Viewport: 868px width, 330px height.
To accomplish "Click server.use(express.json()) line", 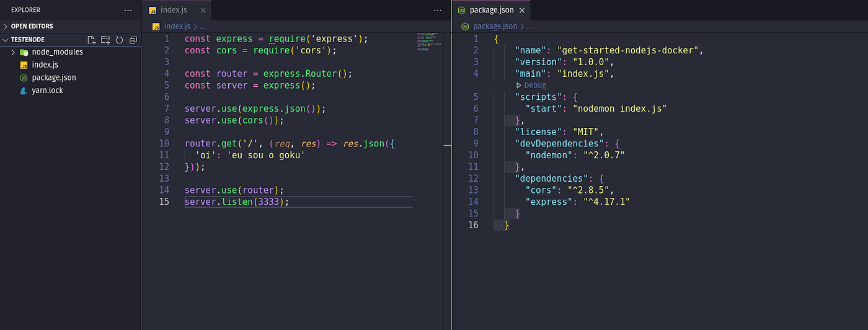I will click(x=255, y=109).
